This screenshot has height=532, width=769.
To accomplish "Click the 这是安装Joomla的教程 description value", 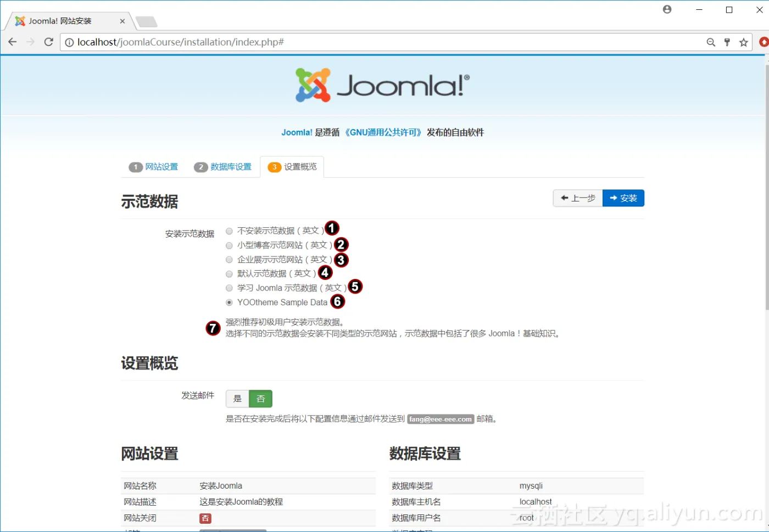I will point(241,502).
